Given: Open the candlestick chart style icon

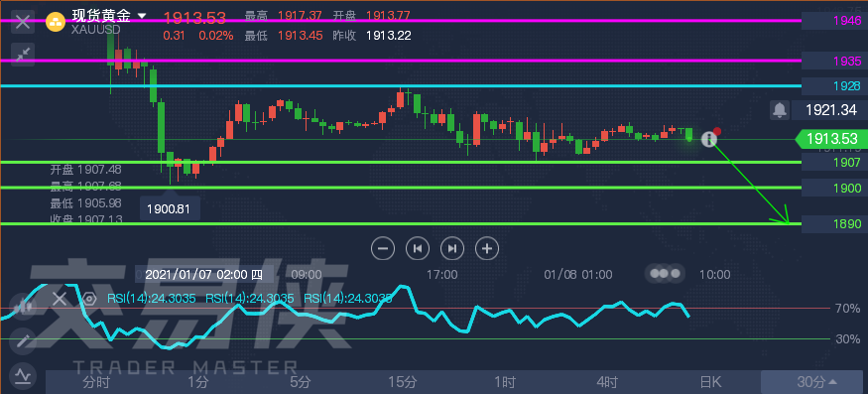Looking at the screenshot, I should (x=23, y=307).
